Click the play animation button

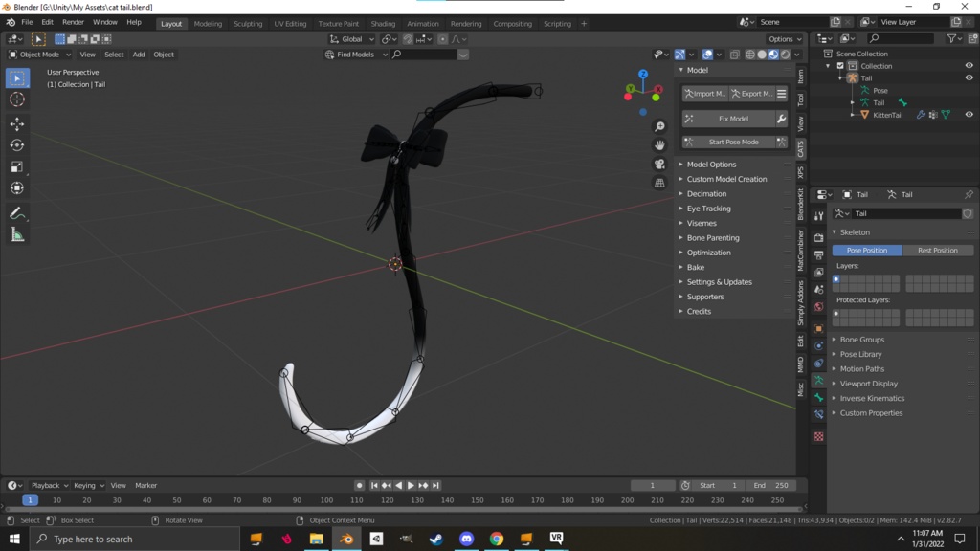point(411,486)
